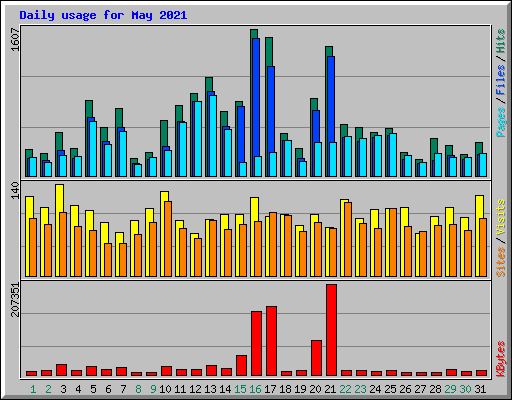Click day 21 on the x-axis
Image resolution: width=512 pixels, height=400 pixels.
(x=330, y=389)
